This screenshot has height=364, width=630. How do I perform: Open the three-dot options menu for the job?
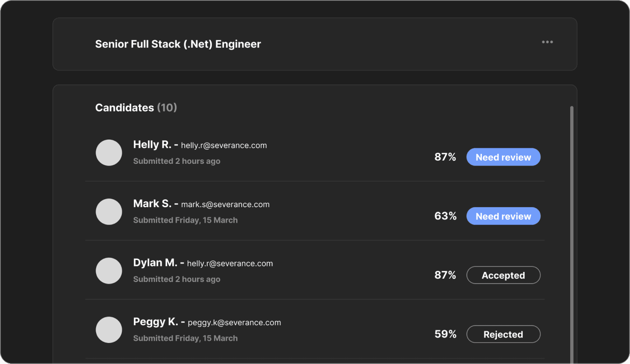(547, 42)
